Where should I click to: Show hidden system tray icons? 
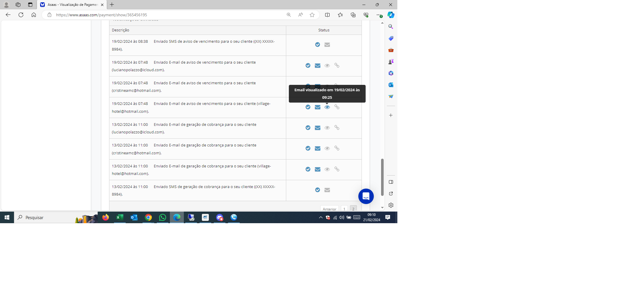coord(321,217)
